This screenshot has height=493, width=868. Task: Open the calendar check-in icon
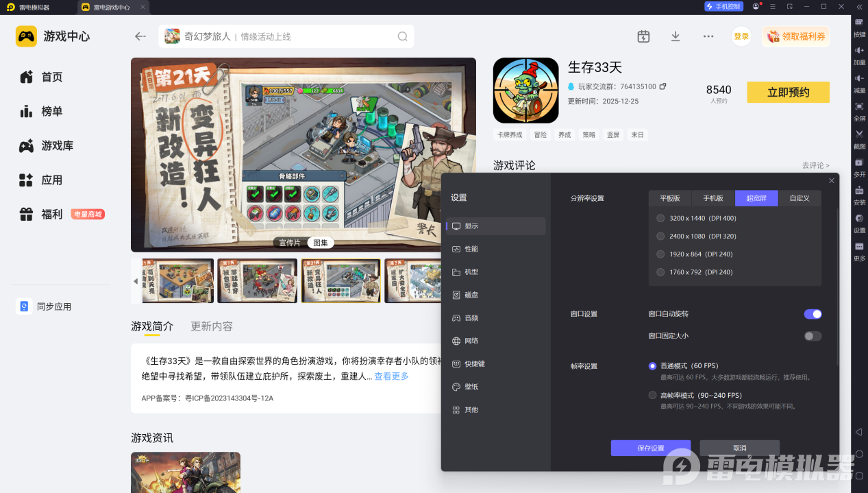coord(643,36)
